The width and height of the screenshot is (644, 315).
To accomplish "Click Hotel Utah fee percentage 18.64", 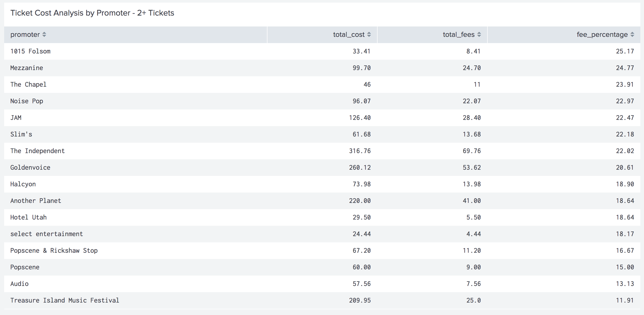I will click(x=625, y=217).
